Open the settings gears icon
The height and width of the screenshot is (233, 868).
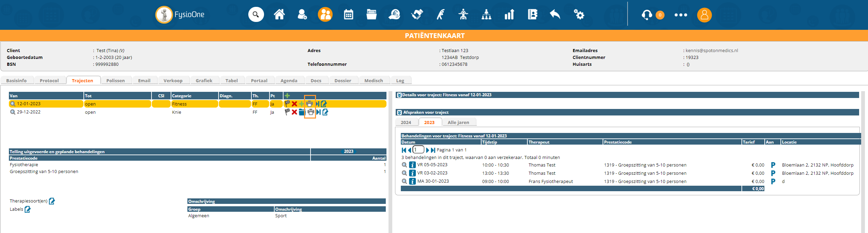click(x=579, y=15)
